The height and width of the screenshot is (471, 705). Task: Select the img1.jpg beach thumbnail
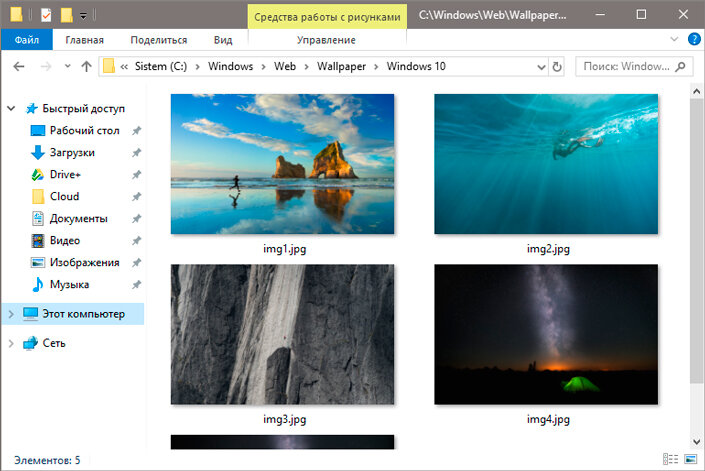[282, 164]
